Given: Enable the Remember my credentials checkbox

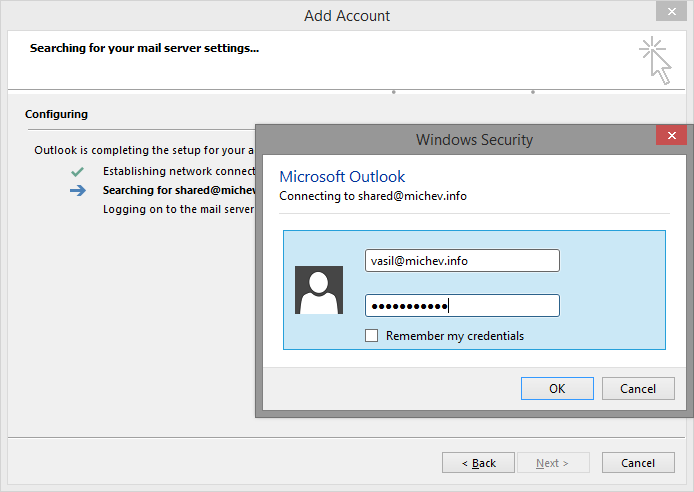Looking at the screenshot, I should [x=372, y=336].
